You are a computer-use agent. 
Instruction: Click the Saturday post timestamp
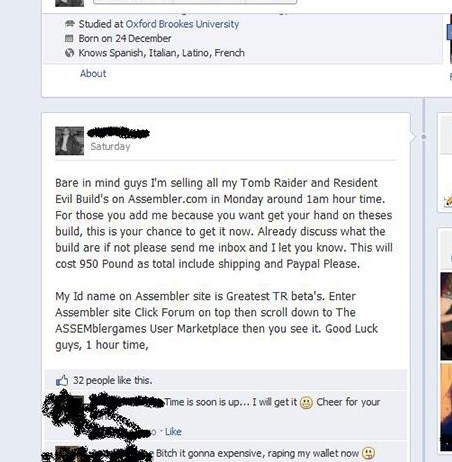click(x=110, y=146)
